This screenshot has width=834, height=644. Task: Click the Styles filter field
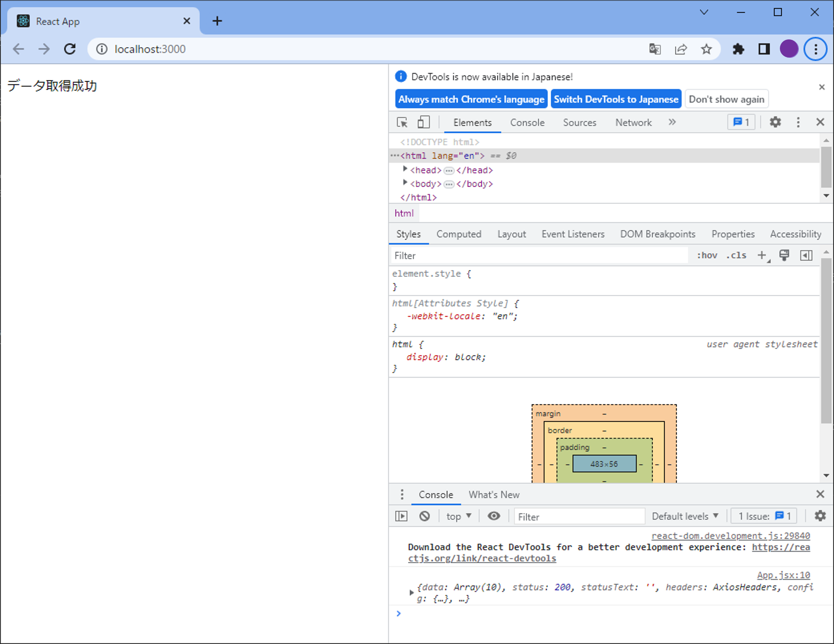539,256
